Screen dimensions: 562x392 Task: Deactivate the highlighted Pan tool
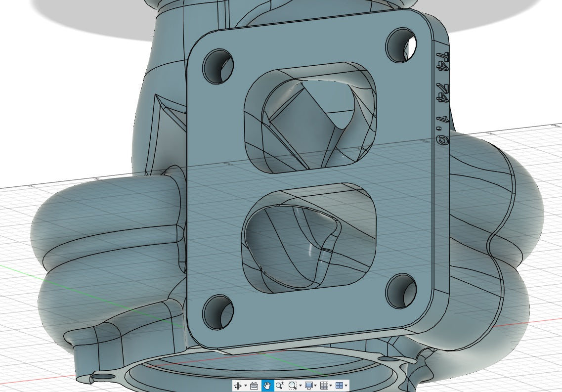click(x=267, y=385)
